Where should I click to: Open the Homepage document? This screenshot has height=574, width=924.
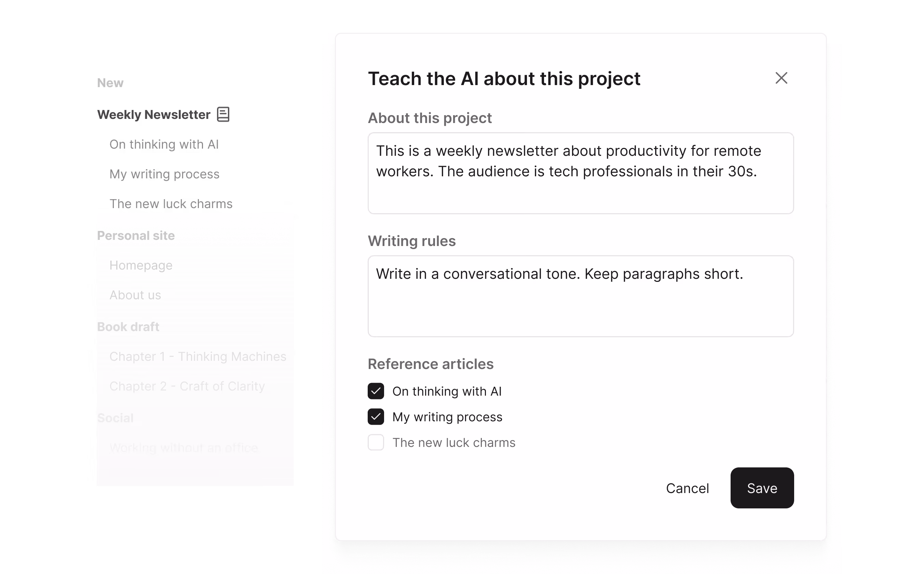click(x=141, y=265)
